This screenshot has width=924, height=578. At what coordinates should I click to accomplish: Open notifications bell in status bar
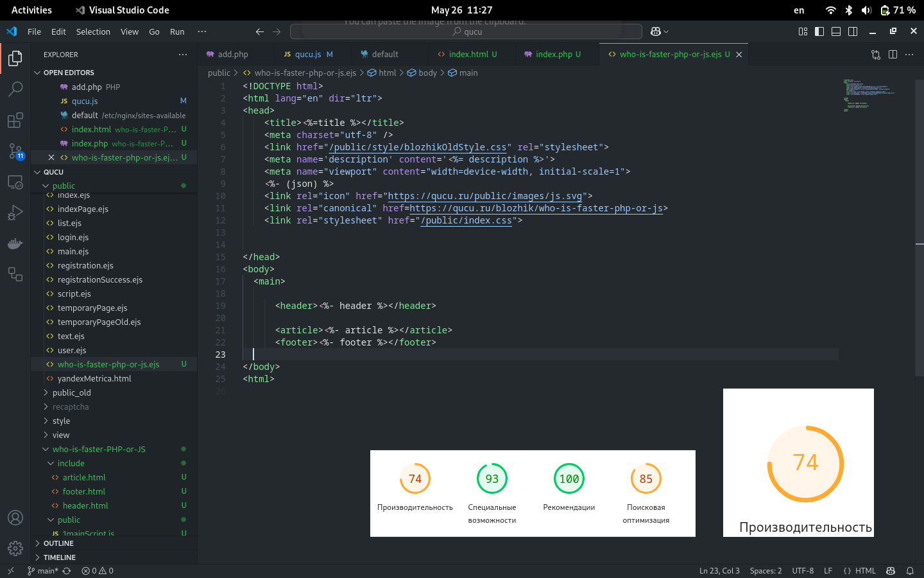point(910,571)
